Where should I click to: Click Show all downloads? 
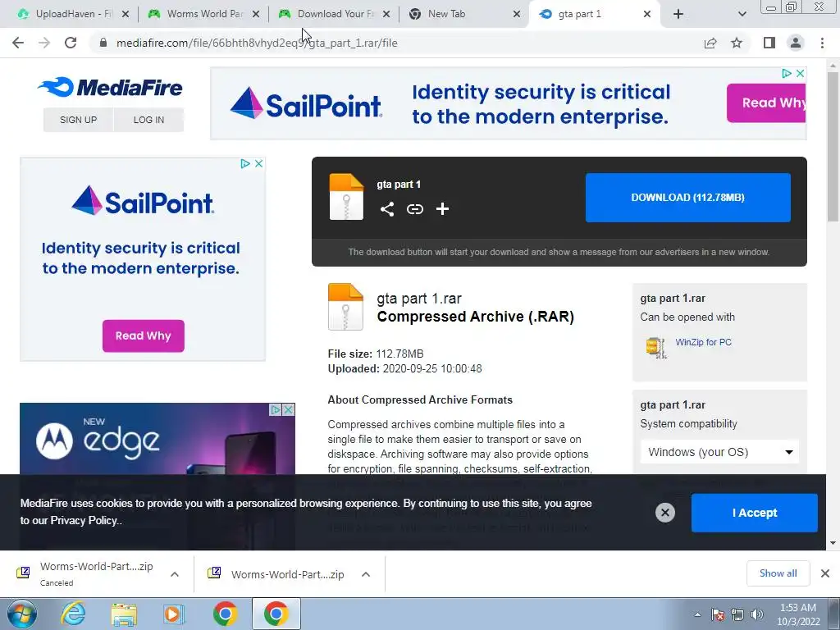click(x=778, y=573)
